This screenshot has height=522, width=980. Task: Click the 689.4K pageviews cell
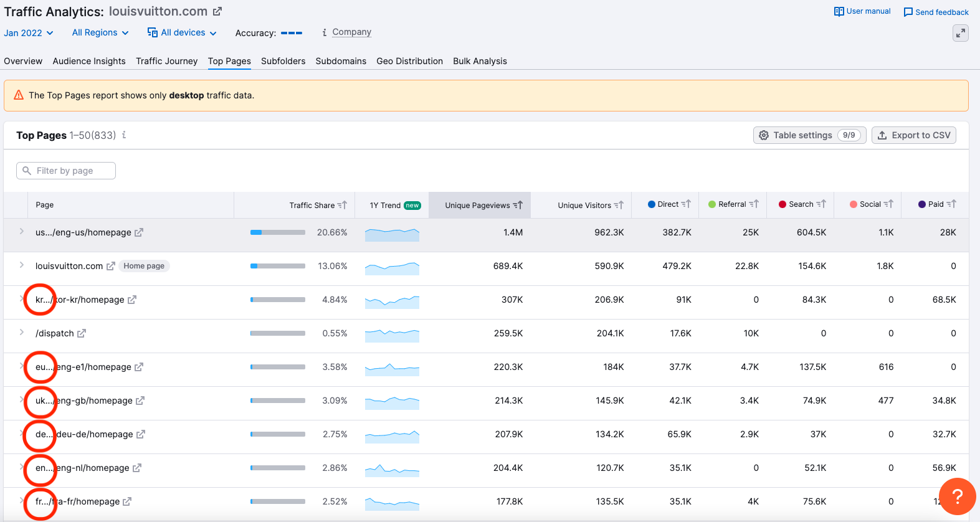[x=508, y=266]
